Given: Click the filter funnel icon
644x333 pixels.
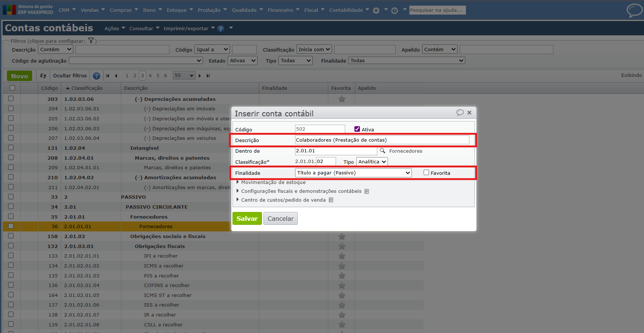Looking at the screenshot, I should point(91,41).
